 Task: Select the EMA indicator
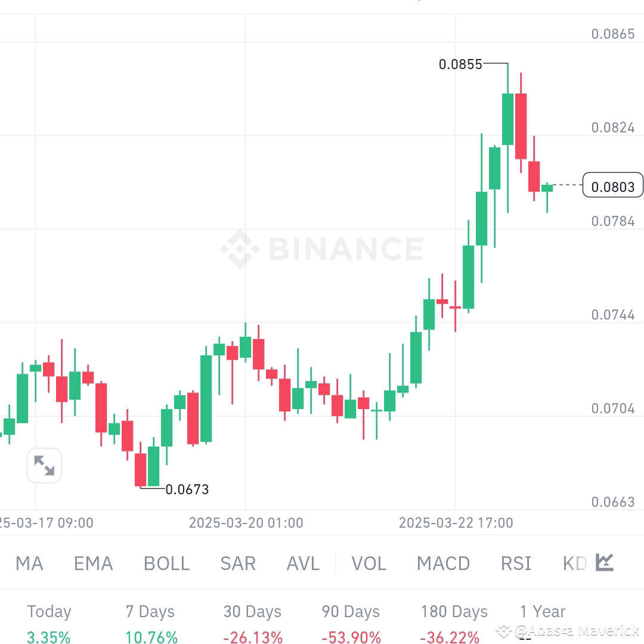point(93,563)
